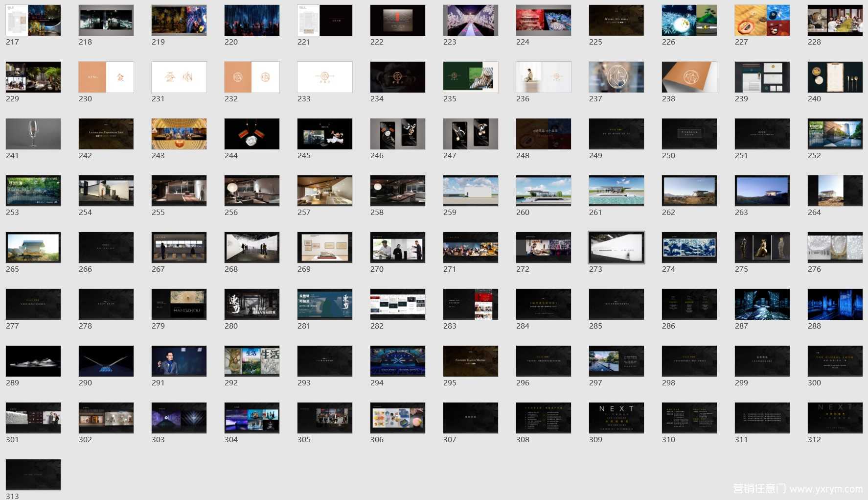Open slide 309 with the NEXT title
868x500 pixels.
click(x=616, y=418)
